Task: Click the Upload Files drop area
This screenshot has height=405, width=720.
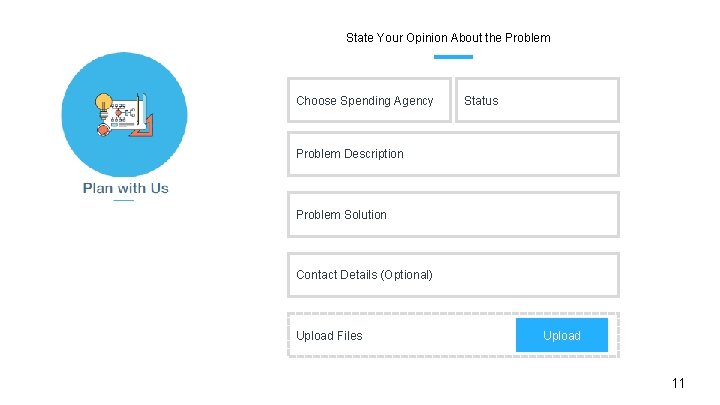Action: click(x=402, y=335)
